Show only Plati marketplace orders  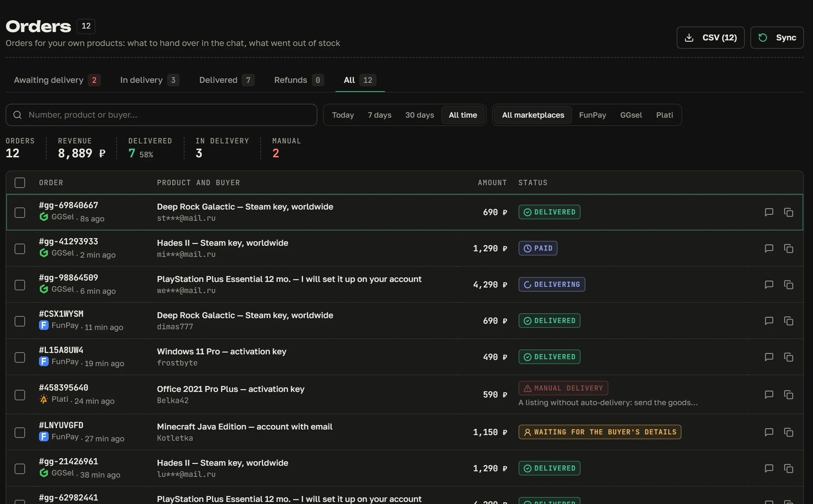(x=664, y=115)
